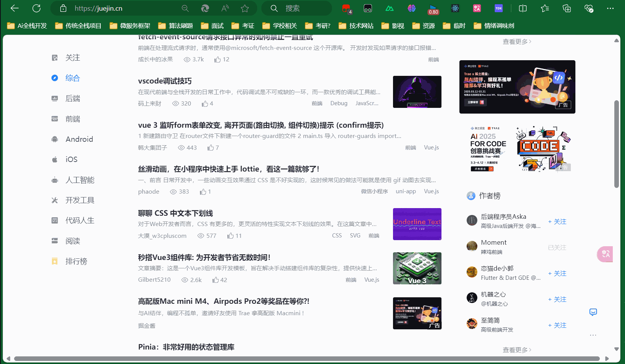Follow author 后端程序员Aska
625x364 pixels.
coord(557,222)
